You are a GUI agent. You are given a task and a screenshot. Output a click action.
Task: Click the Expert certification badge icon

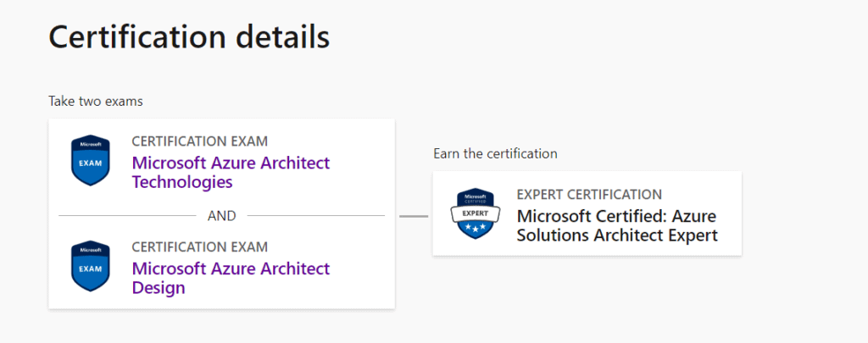point(475,213)
